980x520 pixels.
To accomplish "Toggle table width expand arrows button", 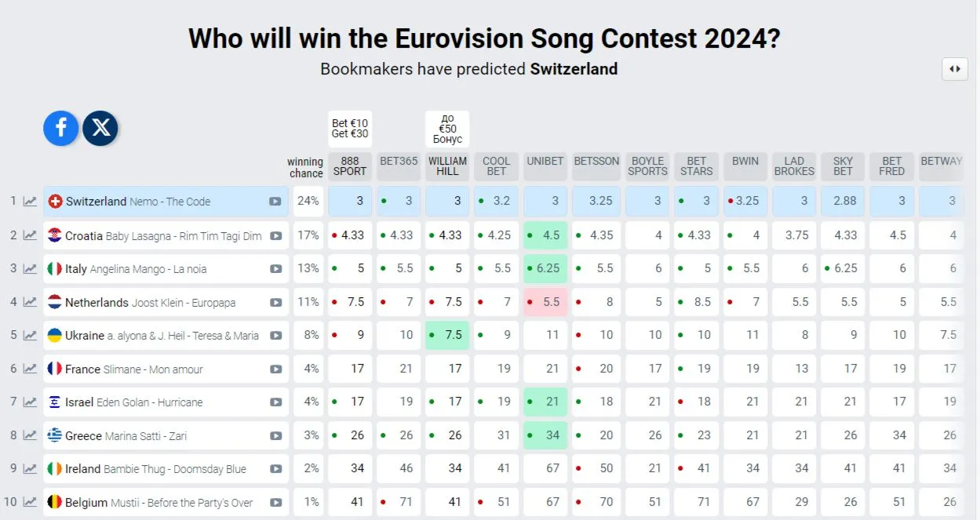I will point(955,69).
